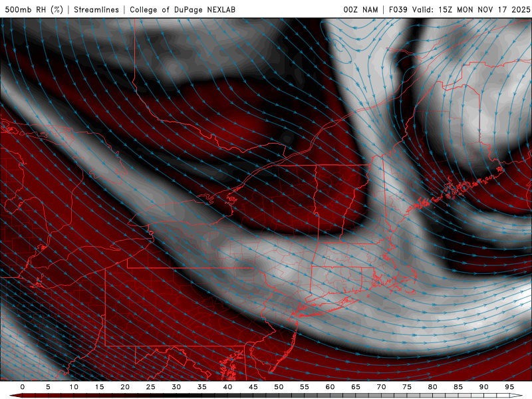Viewport: 532px width, 399px height.
Task: Click the legend value "0"
Action: tap(23, 387)
